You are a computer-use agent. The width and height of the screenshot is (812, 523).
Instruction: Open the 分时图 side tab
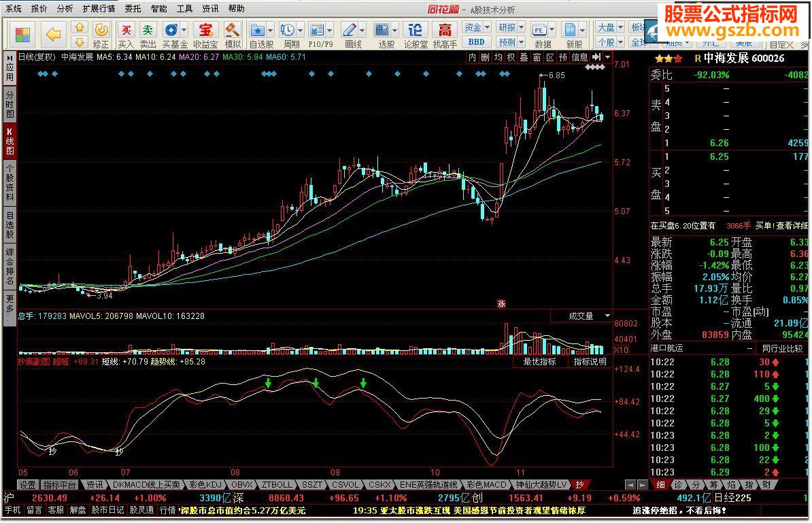click(10, 104)
